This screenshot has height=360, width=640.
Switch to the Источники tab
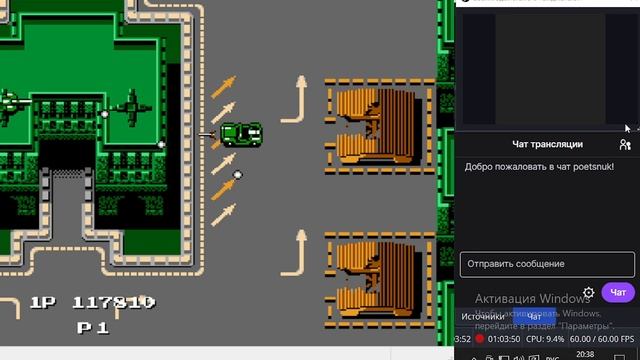click(483, 316)
